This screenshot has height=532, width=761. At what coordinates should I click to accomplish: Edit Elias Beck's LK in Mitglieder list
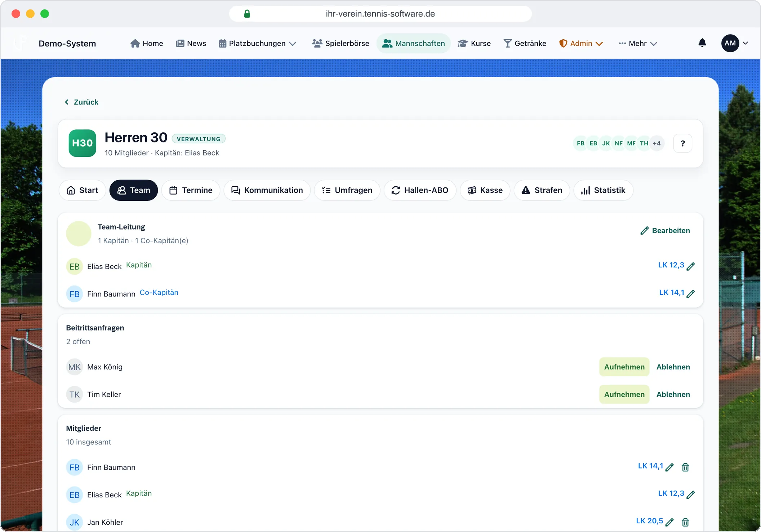coord(690,495)
